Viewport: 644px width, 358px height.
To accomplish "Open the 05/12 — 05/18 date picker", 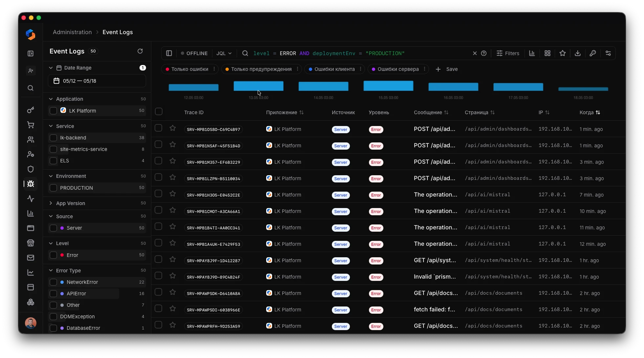I will pos(97,81).
